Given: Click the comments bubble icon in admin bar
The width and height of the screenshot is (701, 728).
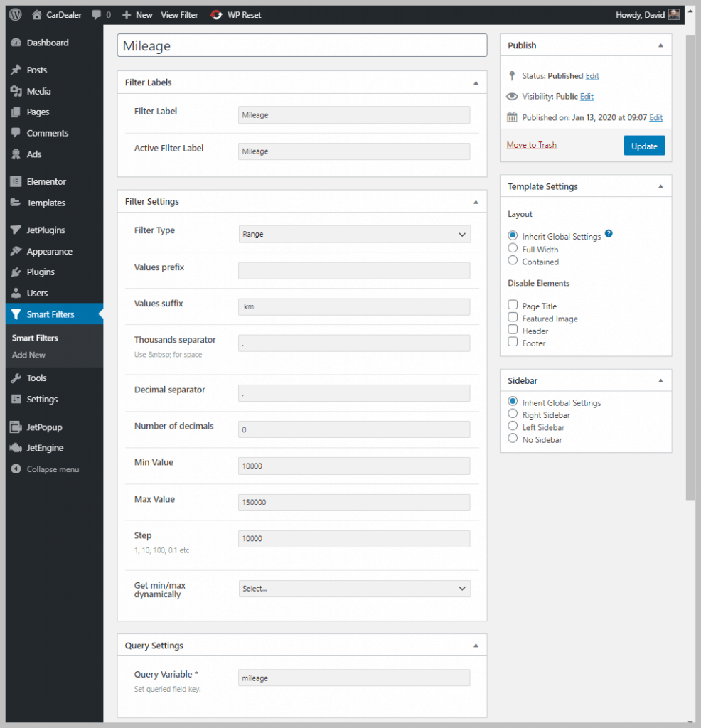Looking at the screenshot, I should 97,14.
